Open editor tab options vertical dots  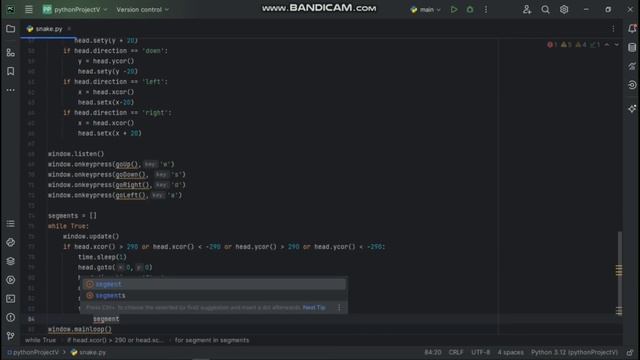[x=613, y=29]
